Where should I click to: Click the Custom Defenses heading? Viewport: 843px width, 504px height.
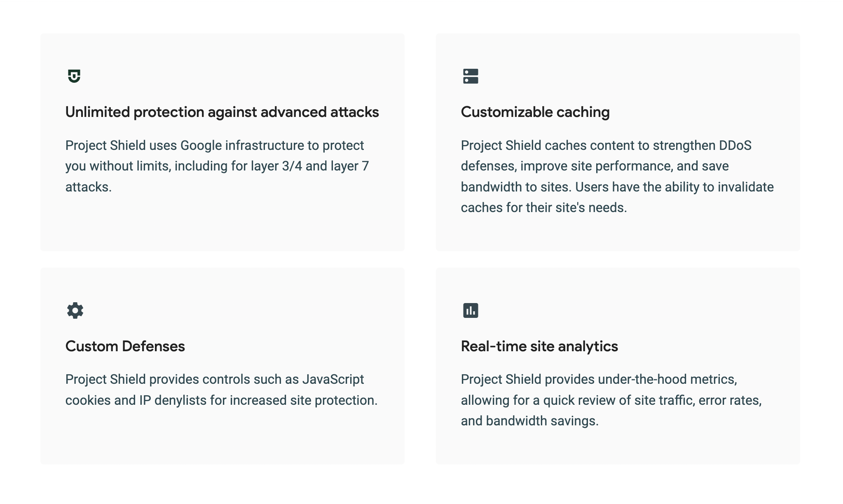[x=125, y=346]
